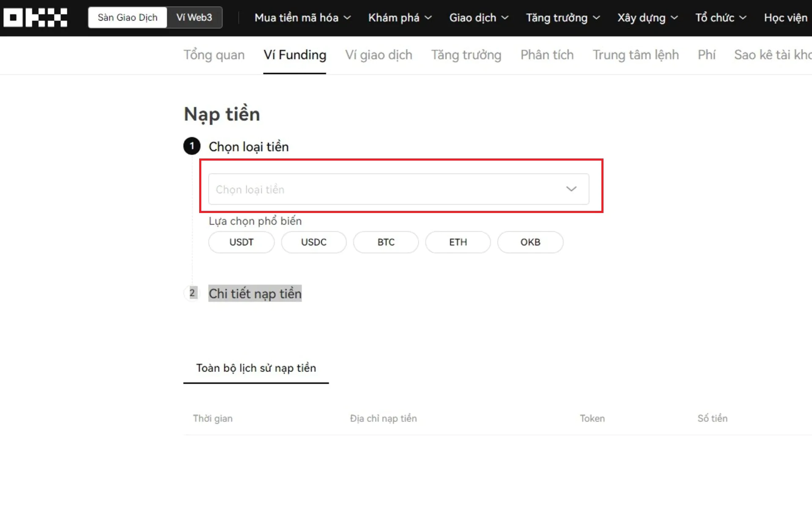Choose USDC popular option
The height and width of the screenshot is (508, 812).
(x=314, y=242)
